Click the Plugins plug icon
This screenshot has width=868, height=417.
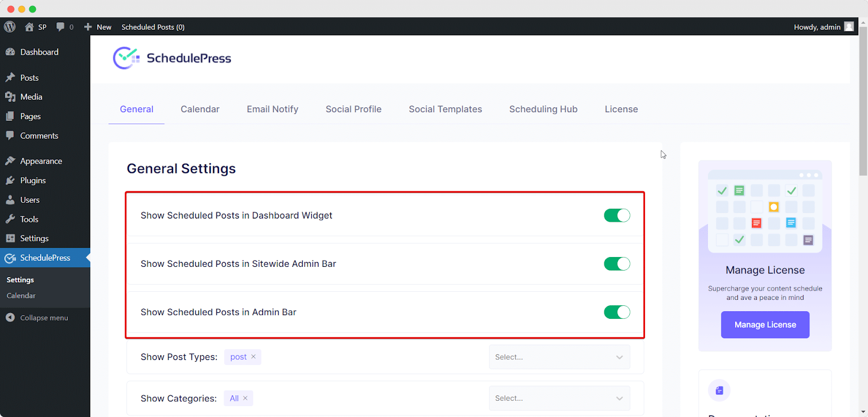tap(10, 180)
